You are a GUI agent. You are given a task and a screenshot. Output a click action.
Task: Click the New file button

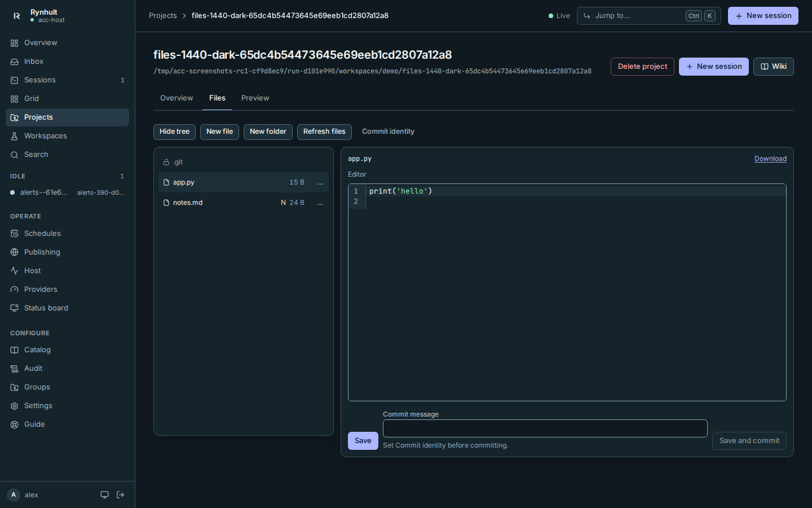[x=219, y=132]
